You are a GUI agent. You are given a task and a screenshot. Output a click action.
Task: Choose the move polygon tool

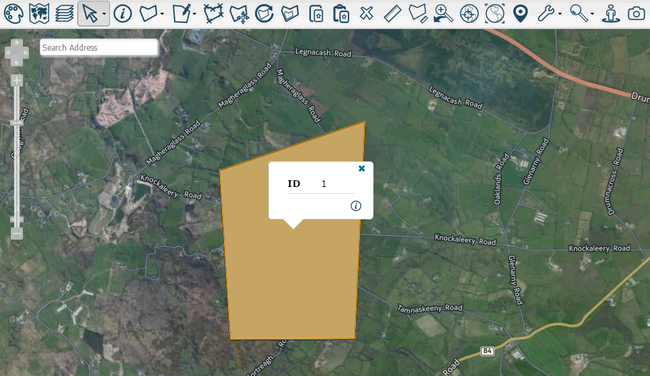[x=239, y=14]
